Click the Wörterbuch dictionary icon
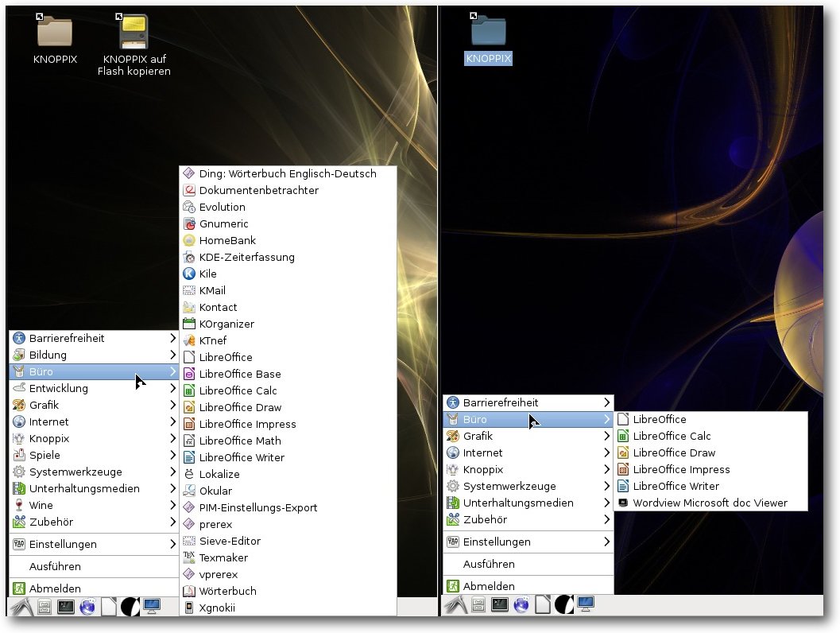The height and width of the screenshot is (633, 840). tap(188, 591)
